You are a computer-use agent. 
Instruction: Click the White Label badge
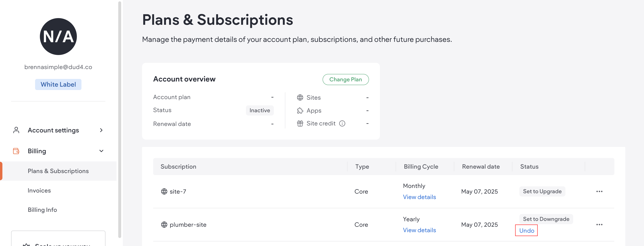pyautogui.click(x=58, y=84)
